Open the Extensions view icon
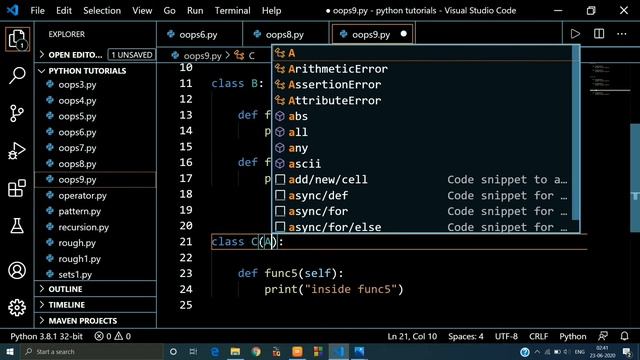Viewport: 640px width, 360px height. (x=17, y=188)
